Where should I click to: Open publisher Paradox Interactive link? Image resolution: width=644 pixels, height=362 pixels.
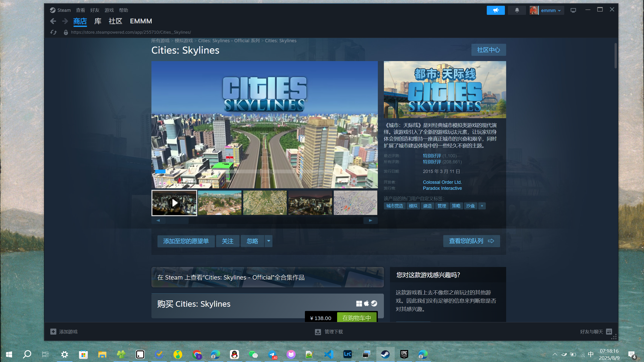pos(442,188)
